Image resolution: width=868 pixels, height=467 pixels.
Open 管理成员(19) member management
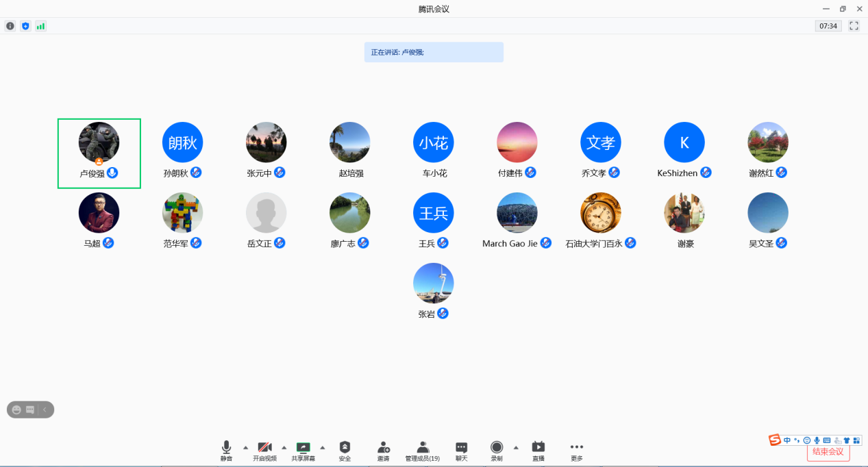pos(422,450)
